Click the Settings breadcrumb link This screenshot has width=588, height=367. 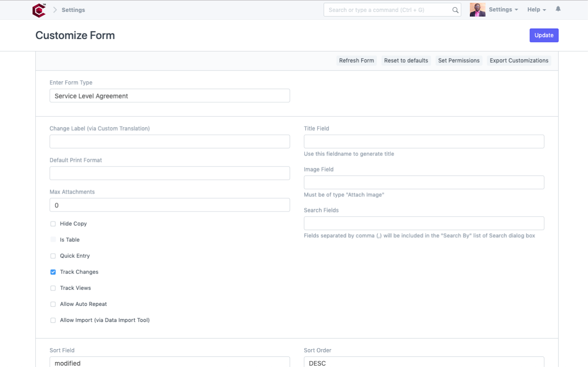[x=73, y=9]
